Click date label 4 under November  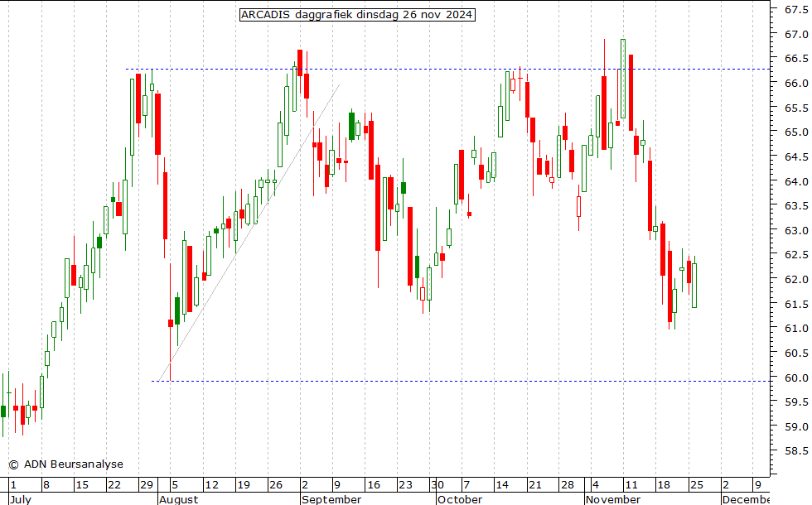click(x=596, y=485)
